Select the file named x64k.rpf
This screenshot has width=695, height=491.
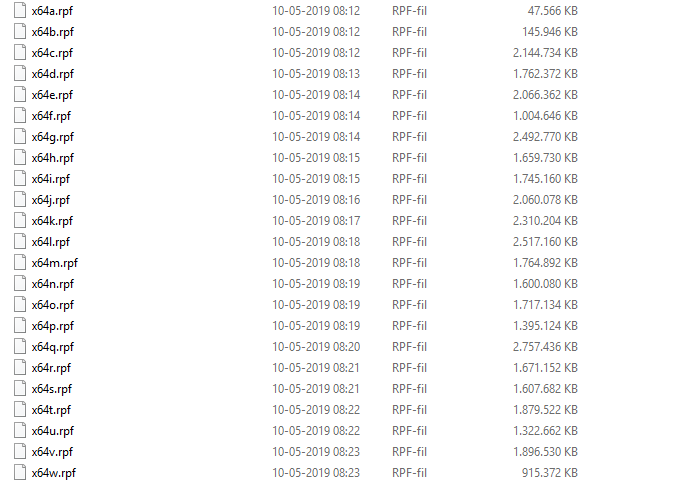coord(52,221)
